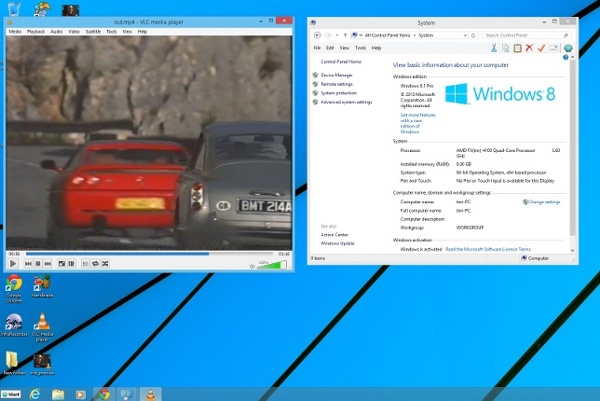Open the VLC Tools menu
This screenshot has height=401, width=600.
[111, 31]
